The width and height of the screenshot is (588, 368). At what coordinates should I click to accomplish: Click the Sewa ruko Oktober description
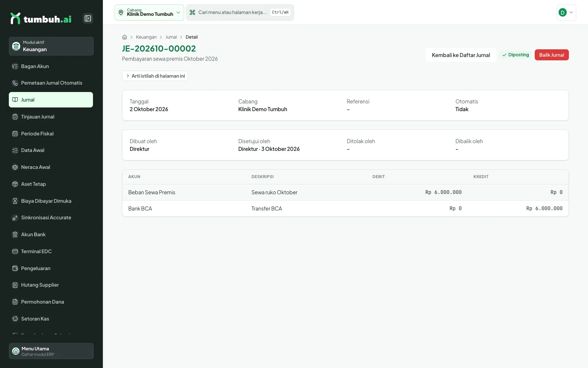point(275,192)
